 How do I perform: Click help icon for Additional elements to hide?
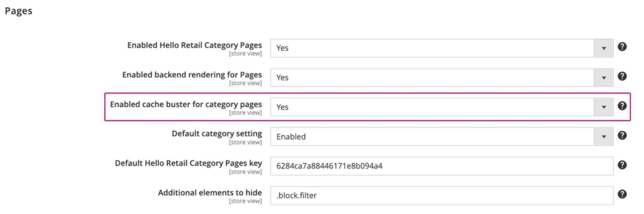click(x=622, y=194)
